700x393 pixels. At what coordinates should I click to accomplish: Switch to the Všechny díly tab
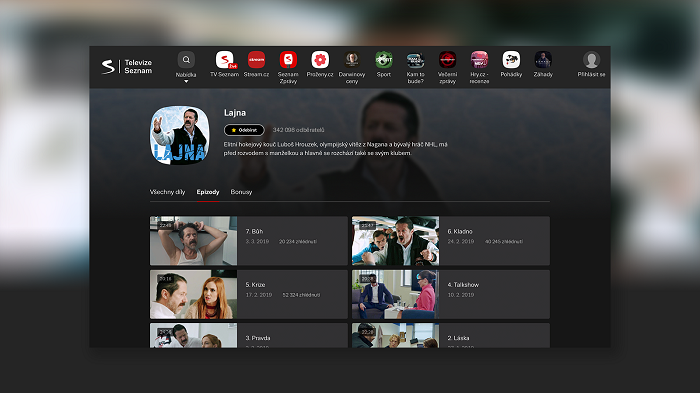pyautogui.click(x=167, y=192)
